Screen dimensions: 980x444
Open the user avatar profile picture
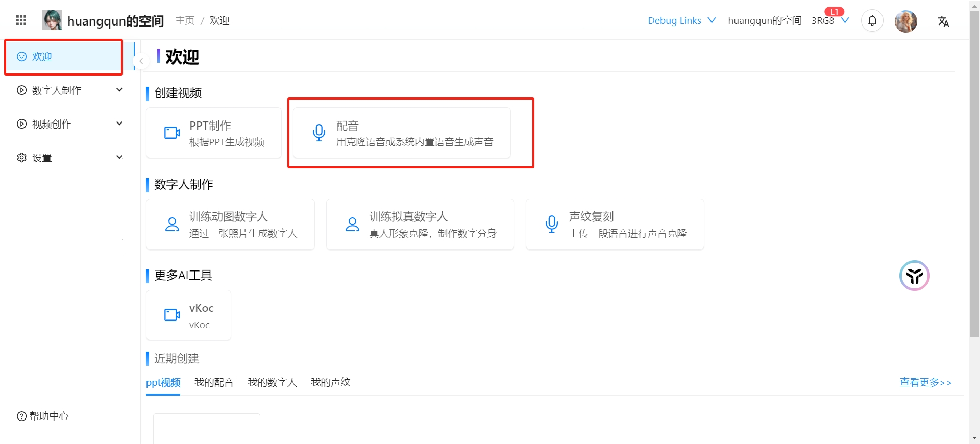point(905,21)
